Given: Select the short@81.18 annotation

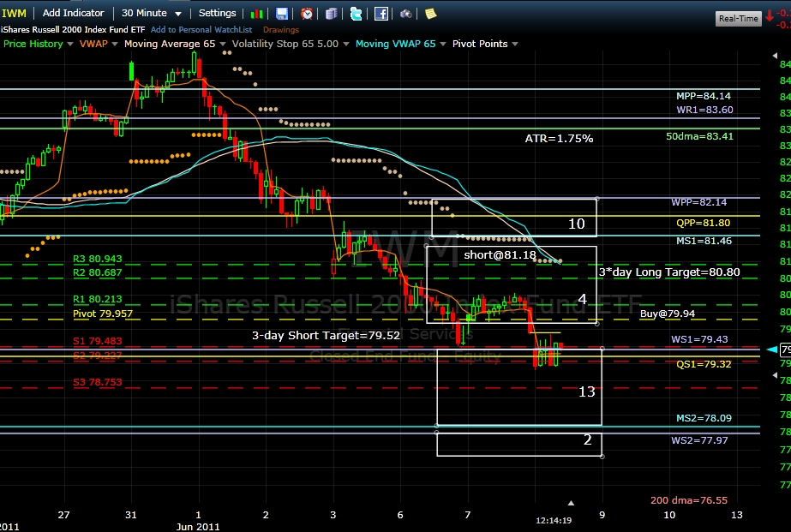Looking at the screenshot, I should [500, 254].
